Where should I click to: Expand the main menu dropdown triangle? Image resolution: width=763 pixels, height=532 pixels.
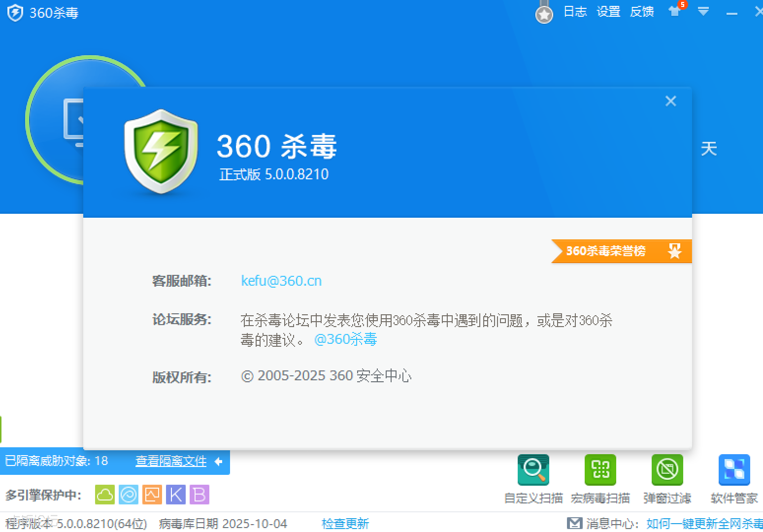[x=703, y=11]
